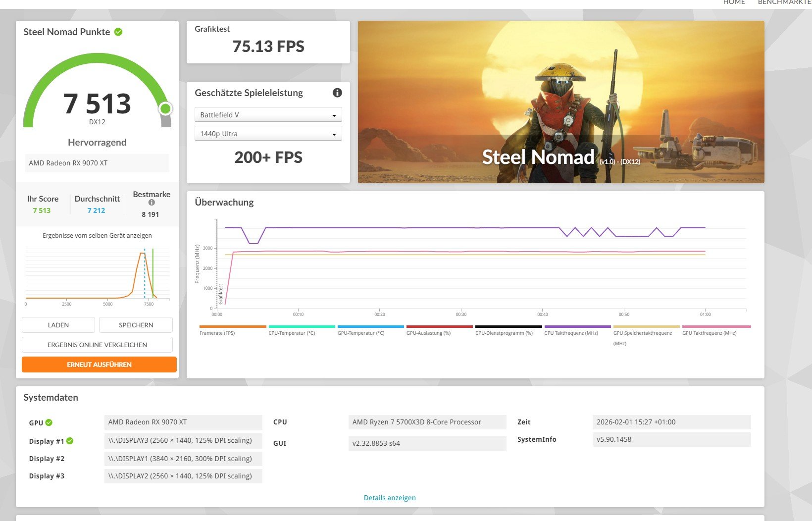Toggle the GPU Taktfrequenz (MHz) legend entry
The width and height of the screenshot is (812, 521).
(715, 330)
